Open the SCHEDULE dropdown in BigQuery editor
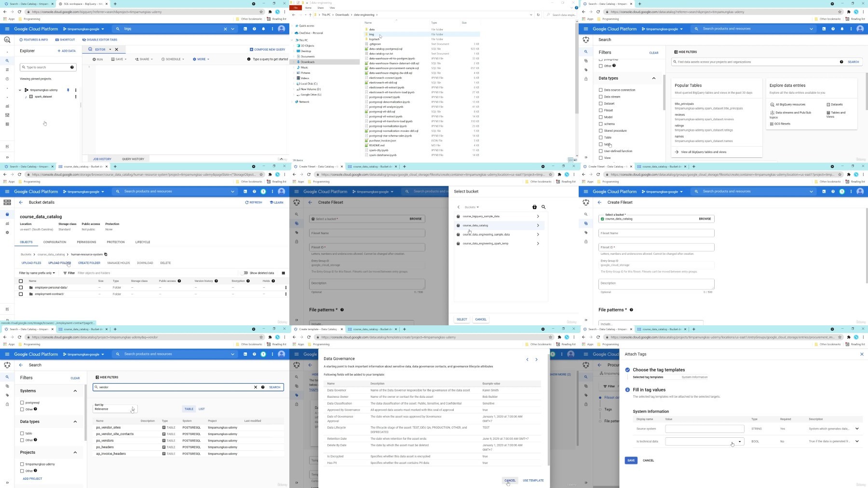Image resolution: width=868 pixels, height=488 pixels. 172,59
